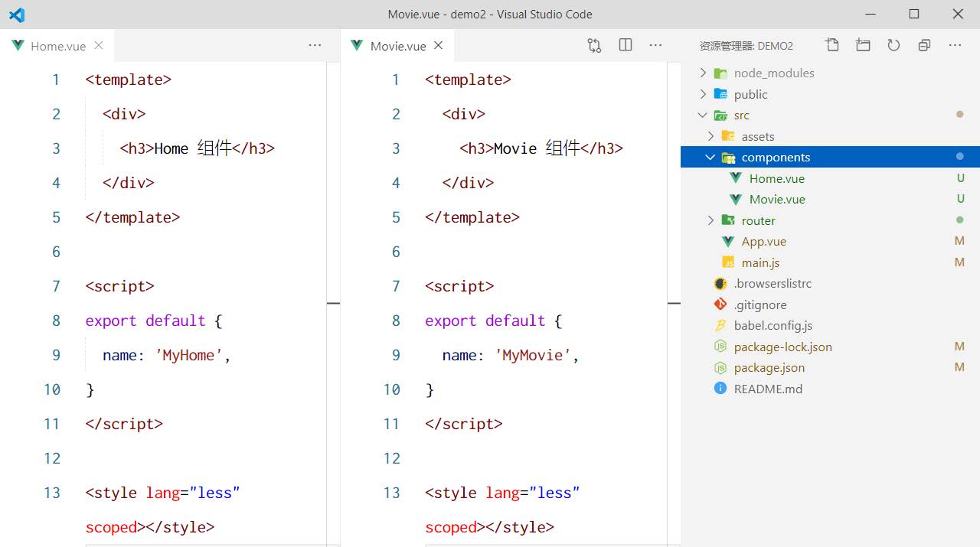Expand the router folder

pyautogui.click(x=758, y=220)
